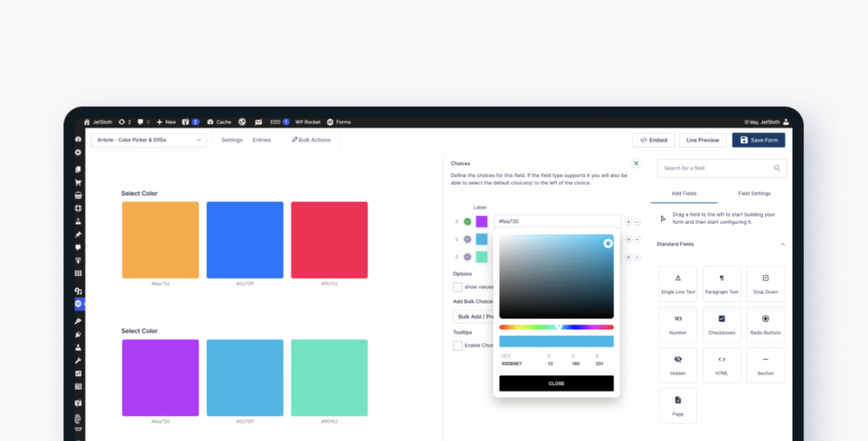868x441 pixels.
Task: Add the Single Line Text field
Action: pos(677,284)
